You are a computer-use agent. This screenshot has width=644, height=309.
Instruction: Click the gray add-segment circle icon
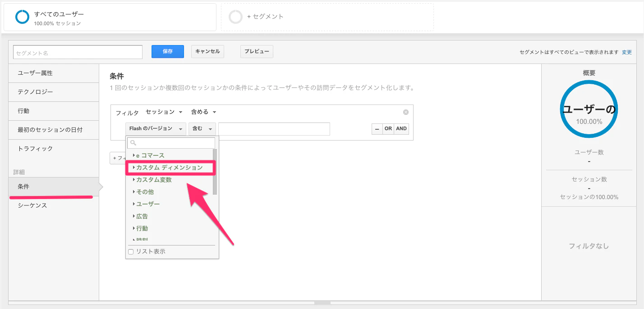[x=235, y=17]
